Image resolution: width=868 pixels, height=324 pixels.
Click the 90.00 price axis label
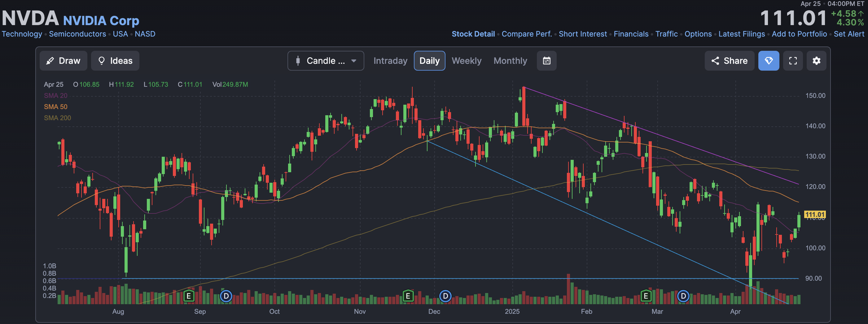[x=813, y=278]
